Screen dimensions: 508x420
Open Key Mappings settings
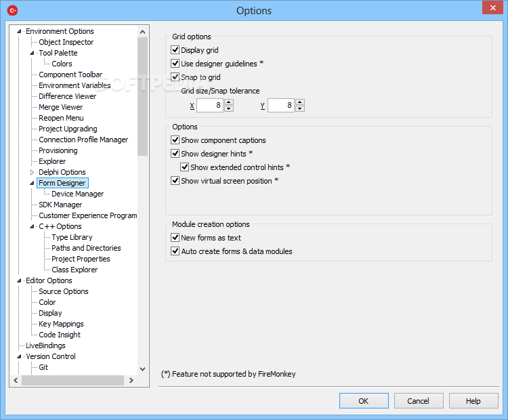tap(61, 324)
